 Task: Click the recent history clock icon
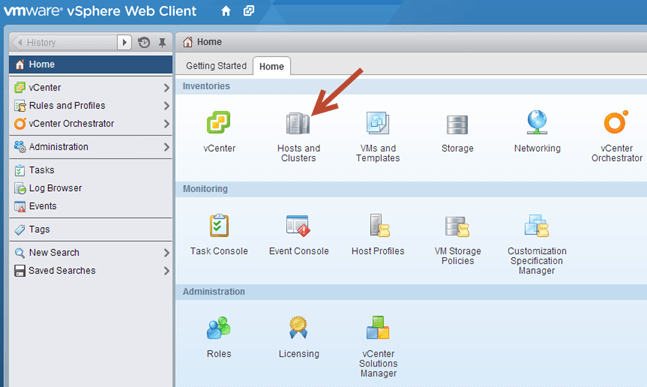click(144, 42)
